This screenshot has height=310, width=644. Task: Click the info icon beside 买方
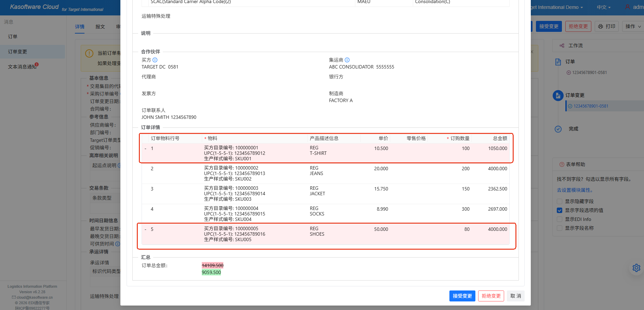155,60
